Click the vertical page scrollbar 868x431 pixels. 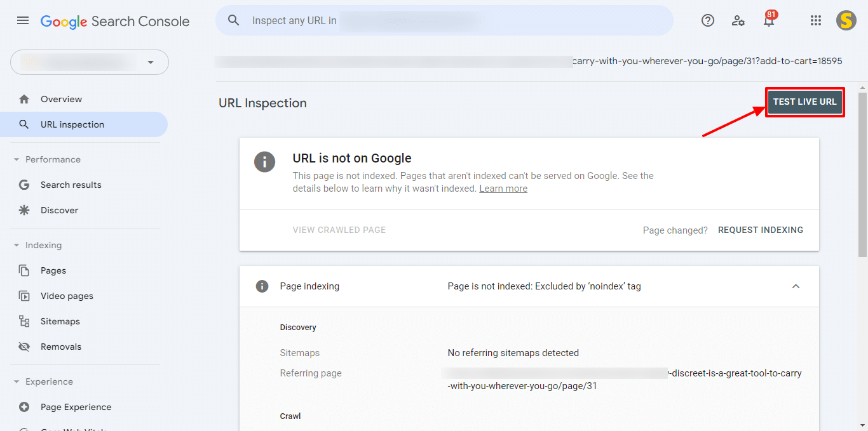(x=862, y=175)
